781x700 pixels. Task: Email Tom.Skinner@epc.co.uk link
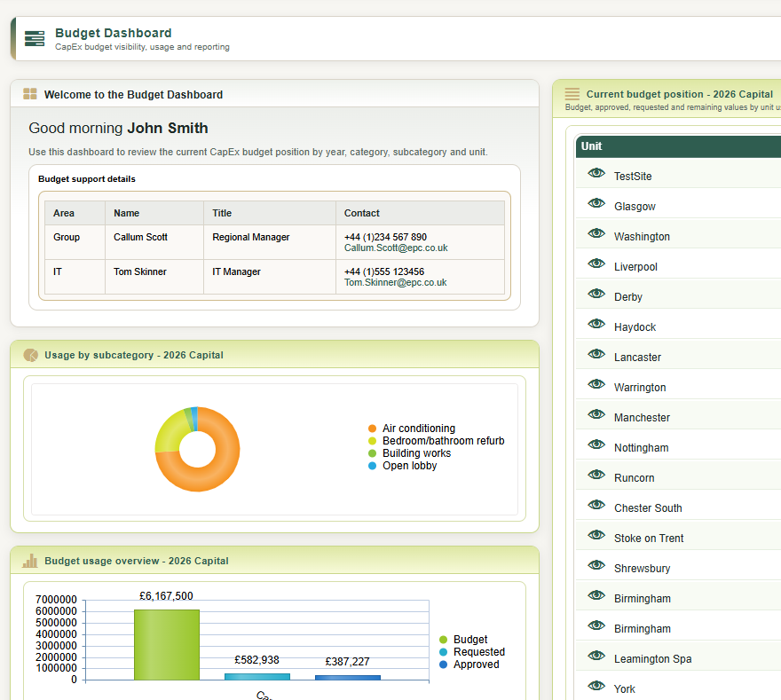pyautogui.click(x=396, y=283)
